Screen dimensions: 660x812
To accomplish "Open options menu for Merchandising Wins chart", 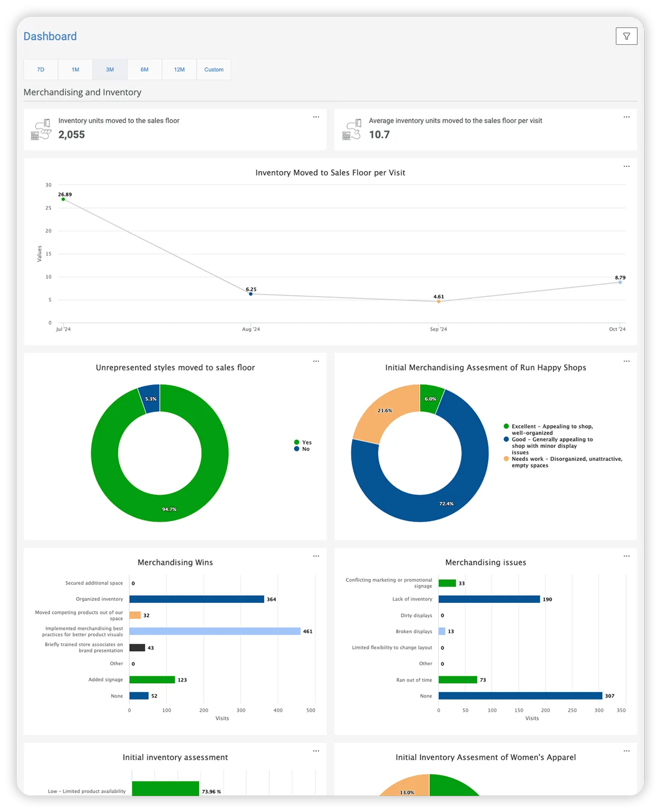I will [x=316, y=556].
